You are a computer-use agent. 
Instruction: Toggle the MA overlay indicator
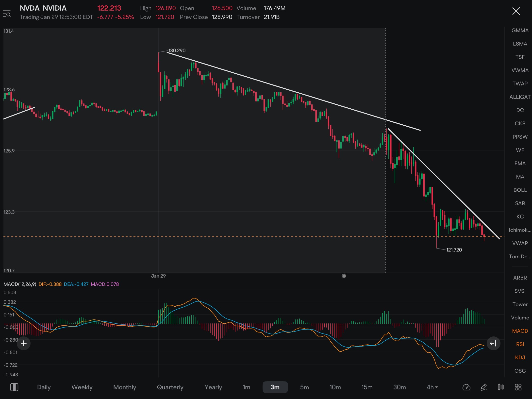point(520,177)
